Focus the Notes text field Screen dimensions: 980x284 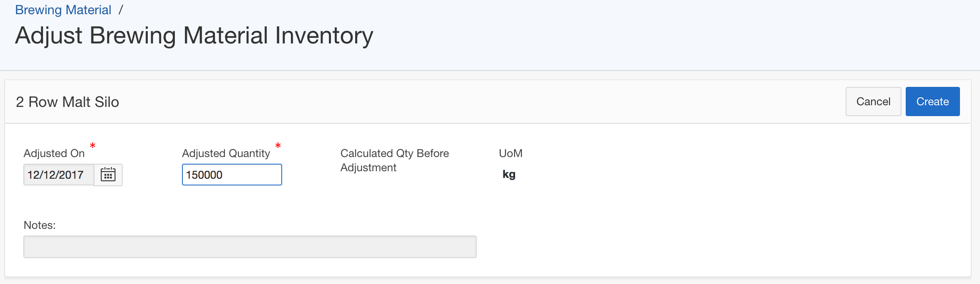pos(250,247)
